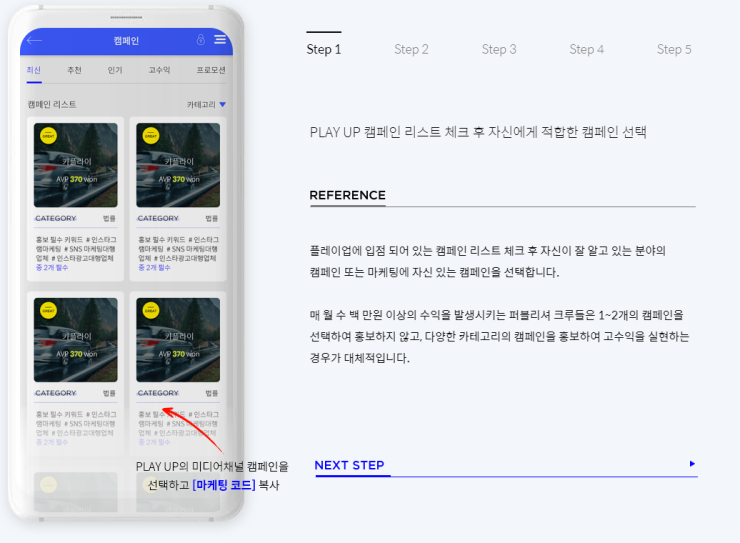Select the 인기 tab
This screenshot has height=543, width=740.
(115, 70)
